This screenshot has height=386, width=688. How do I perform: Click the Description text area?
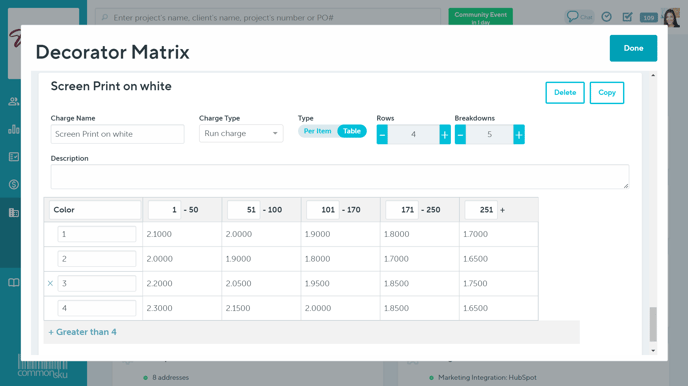340,177
